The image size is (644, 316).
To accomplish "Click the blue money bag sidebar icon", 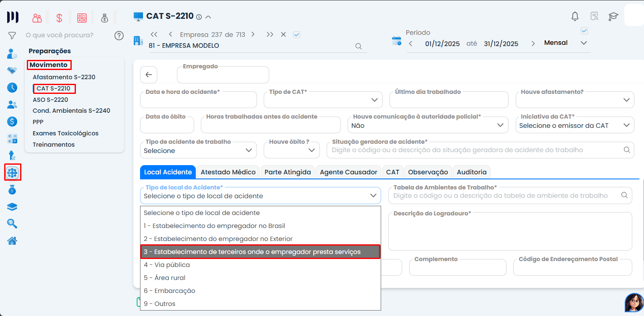I will (x=12, y=190).
